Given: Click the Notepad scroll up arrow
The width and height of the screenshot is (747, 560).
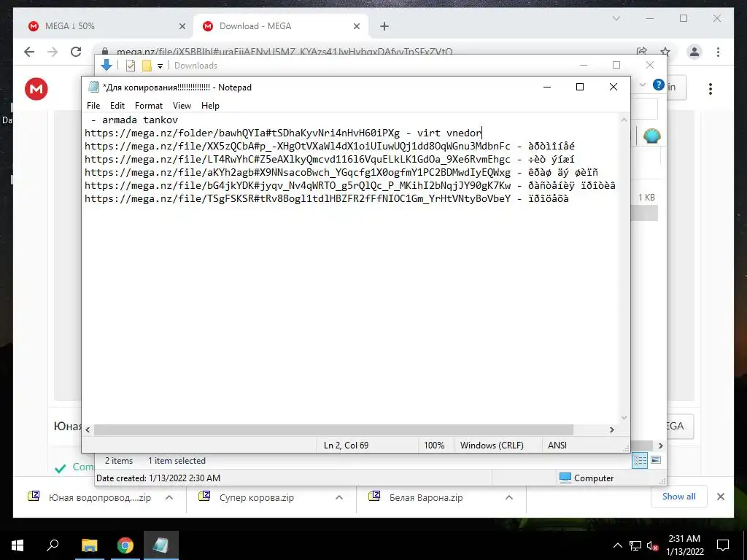Looking at the screenshot, I should (x=624, y=120).
